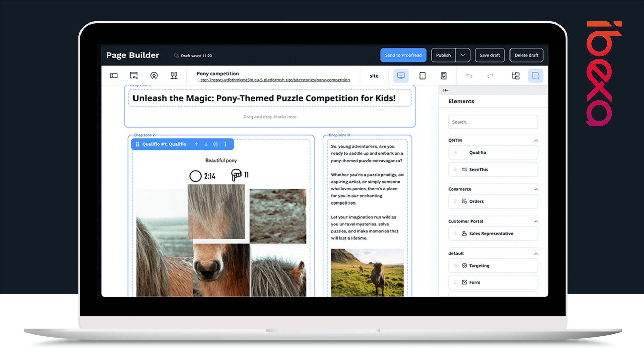
Task: Click the Page Builder title
Action: 133,55
